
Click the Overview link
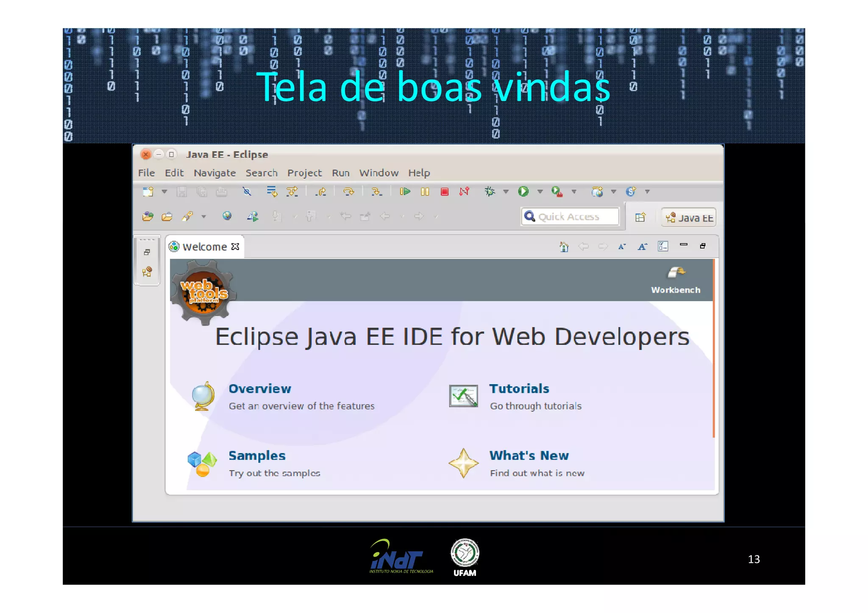pos(260,388)
